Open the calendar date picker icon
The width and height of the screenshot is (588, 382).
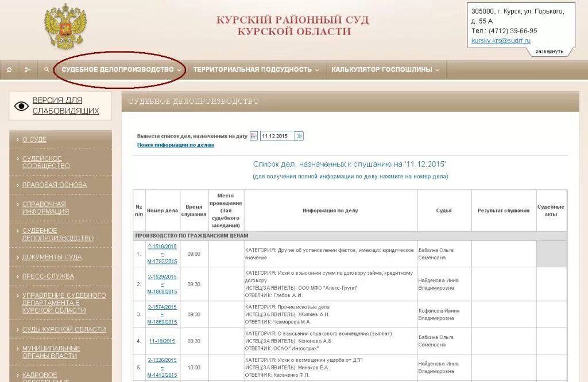[253, 136]
